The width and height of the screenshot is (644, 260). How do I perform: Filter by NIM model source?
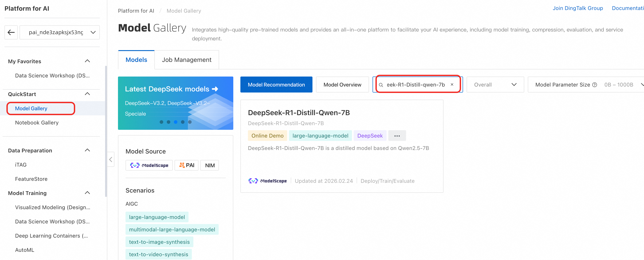point(210,165)
